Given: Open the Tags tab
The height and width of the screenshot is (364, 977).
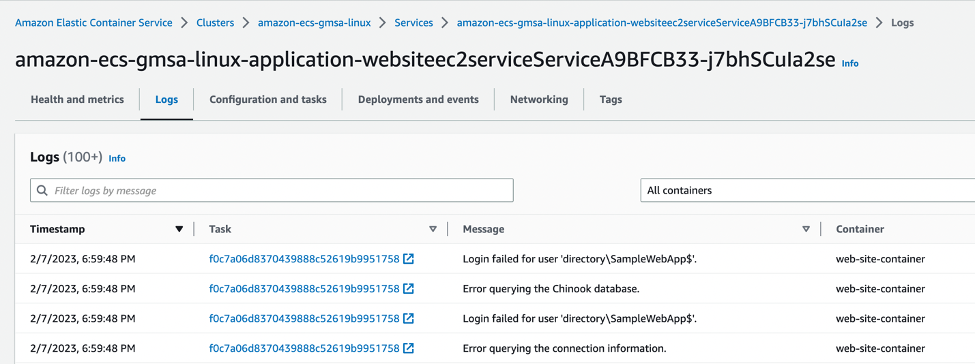Looking at the screenshot, I should tap(611, 100).
